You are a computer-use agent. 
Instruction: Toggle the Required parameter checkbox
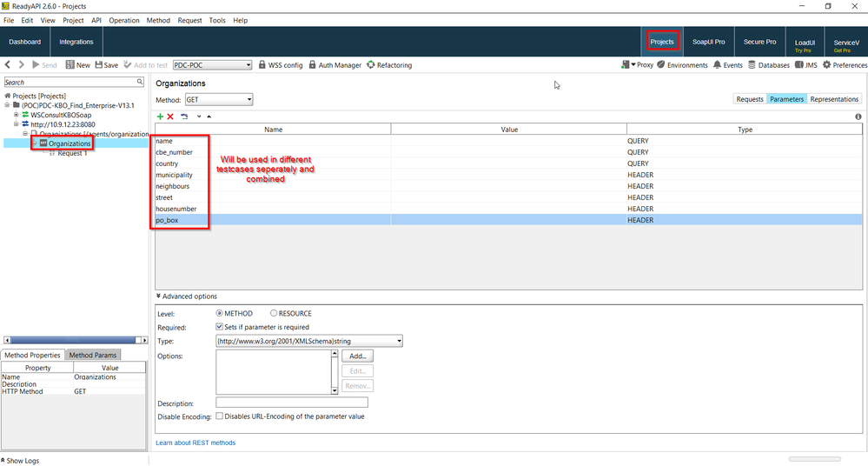(x=220, y=327)
